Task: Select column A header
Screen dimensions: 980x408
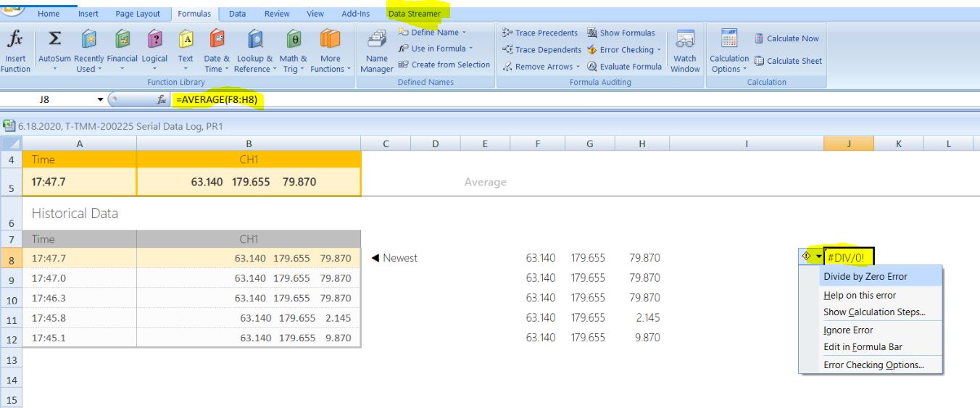Action: pyautogui.click(x=80, y=143)
